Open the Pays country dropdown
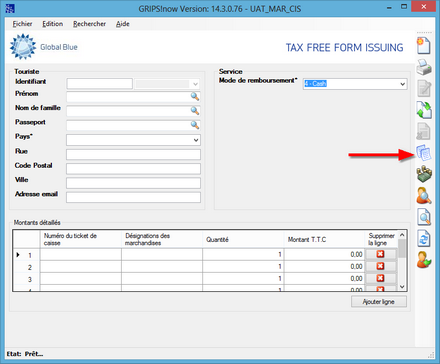This screenshot has width=440, height=364. (x=196, y=140)
